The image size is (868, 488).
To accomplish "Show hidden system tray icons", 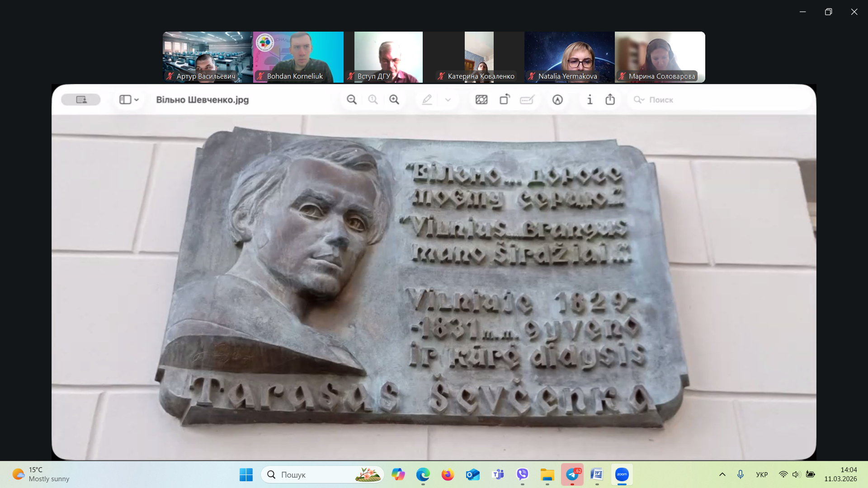I will coord(722,474).
